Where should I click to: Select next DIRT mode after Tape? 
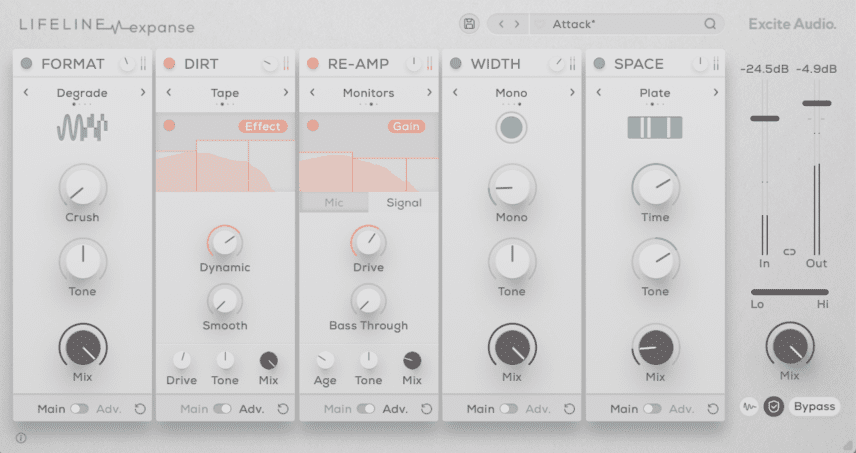coord(286,93)
